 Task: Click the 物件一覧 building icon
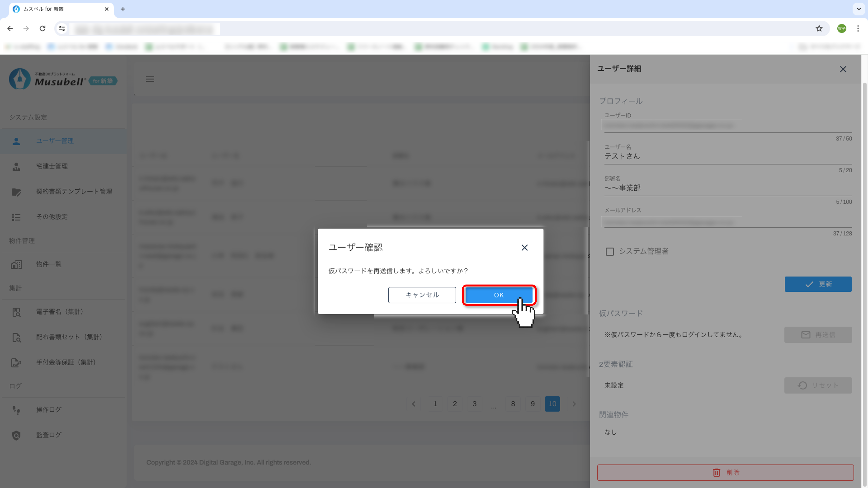tap(16, 264)
